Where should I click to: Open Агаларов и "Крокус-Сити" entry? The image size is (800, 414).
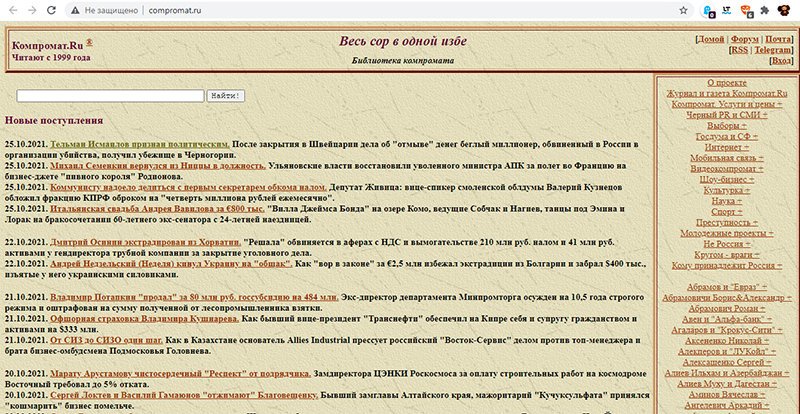[727, 330]
